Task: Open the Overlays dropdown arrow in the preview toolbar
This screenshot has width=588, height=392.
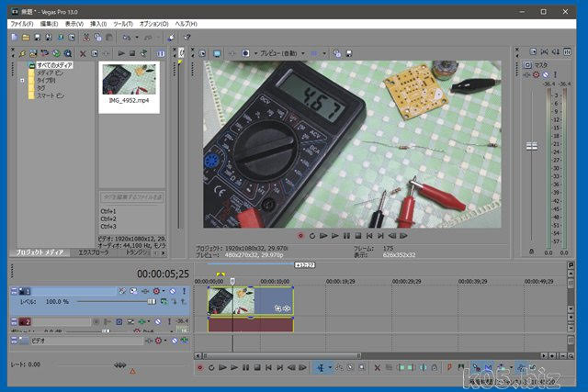Action: [324, 53]
